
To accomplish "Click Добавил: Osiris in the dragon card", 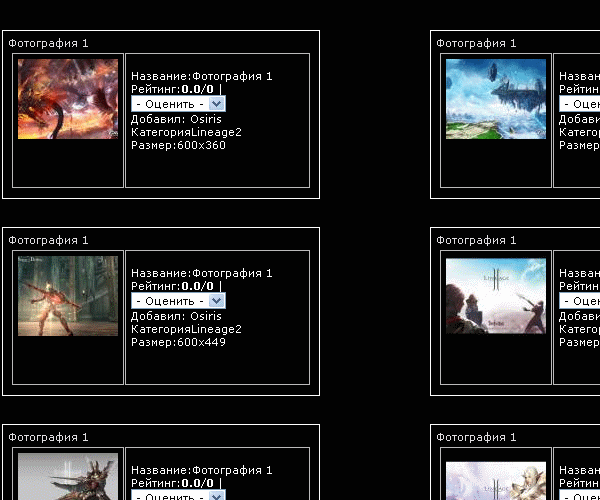I will click(176, 119).
